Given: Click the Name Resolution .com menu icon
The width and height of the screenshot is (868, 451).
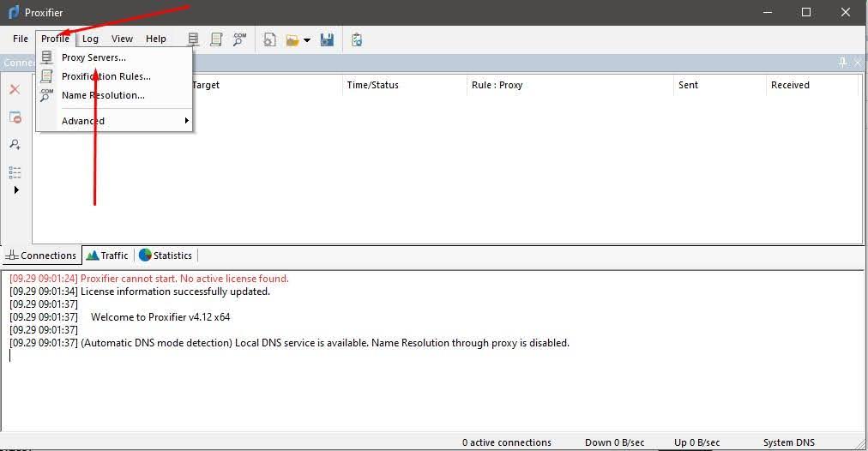Looking at the screenshot, I should click(46, 95).
